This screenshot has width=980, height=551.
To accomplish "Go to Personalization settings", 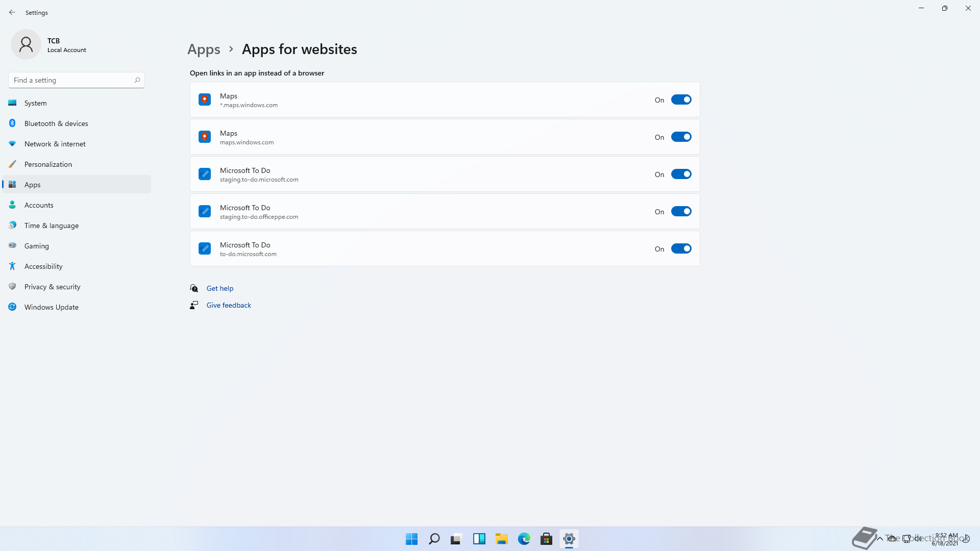I will pyautogui.click(x=77, y=164).
